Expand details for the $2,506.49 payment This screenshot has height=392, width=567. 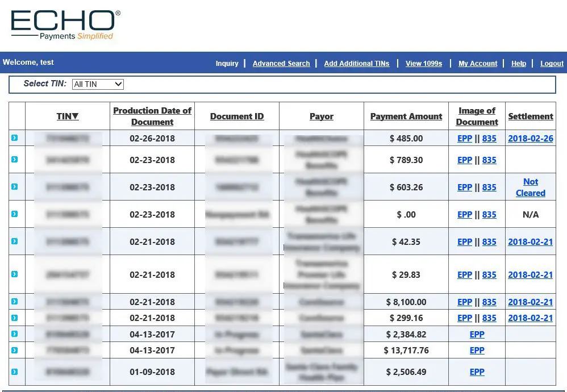pyautogui.click(x=15, y=372)
